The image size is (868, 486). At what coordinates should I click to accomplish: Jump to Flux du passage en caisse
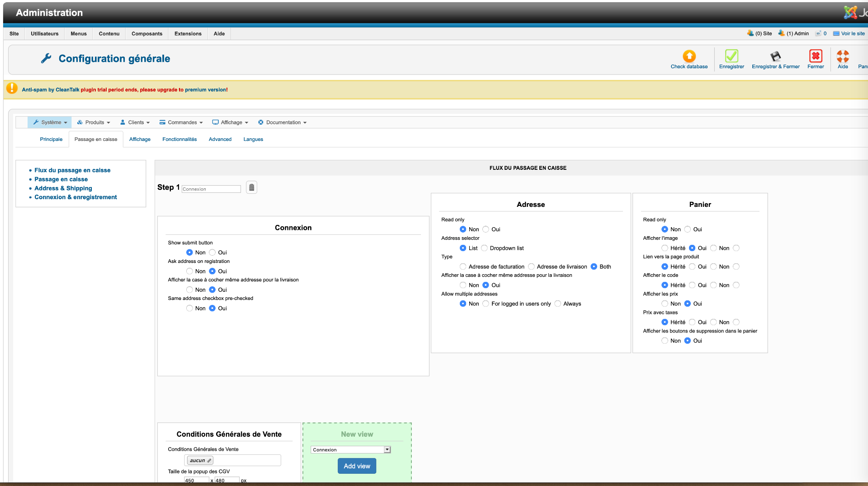(72, 170)
